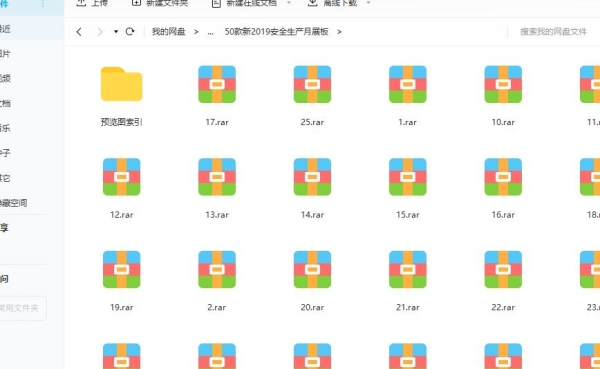Viewport: 600px width, 369px height.
Task: Select the 50款新2019安全生产月展板 breadcrumb
Action: [276, 31]
